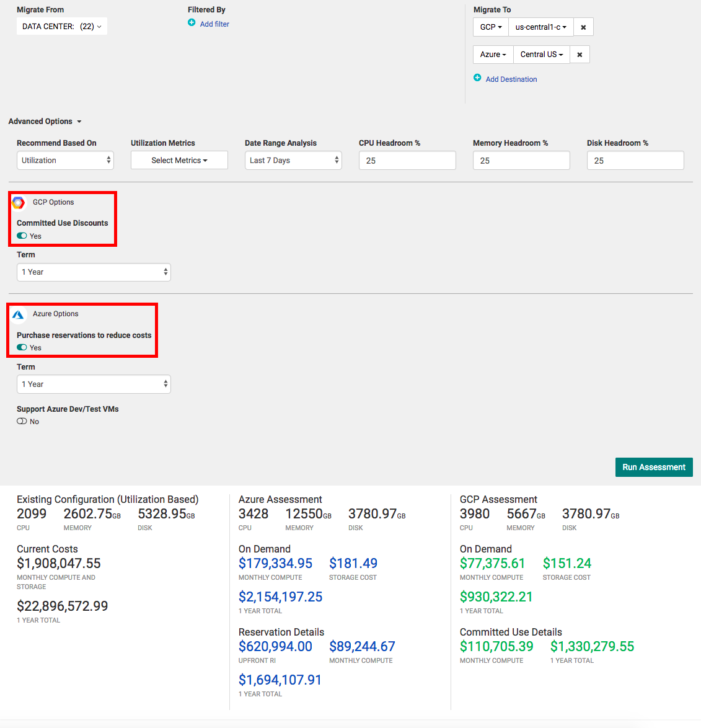
Task: Click the Add Destination link
Action: coord(511,79)
